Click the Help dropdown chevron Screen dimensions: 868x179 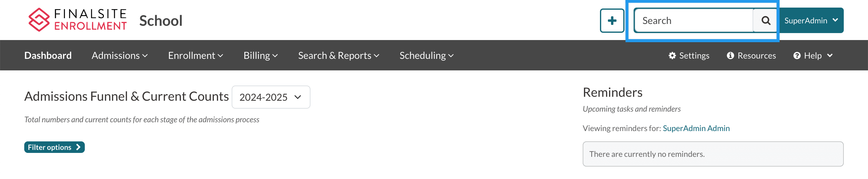(x=830, y=56)
